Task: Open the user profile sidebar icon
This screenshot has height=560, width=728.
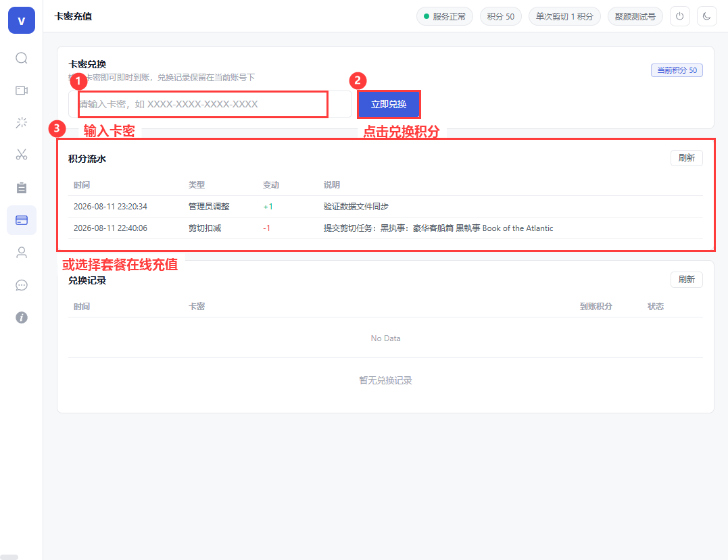Action: [22, 253]
